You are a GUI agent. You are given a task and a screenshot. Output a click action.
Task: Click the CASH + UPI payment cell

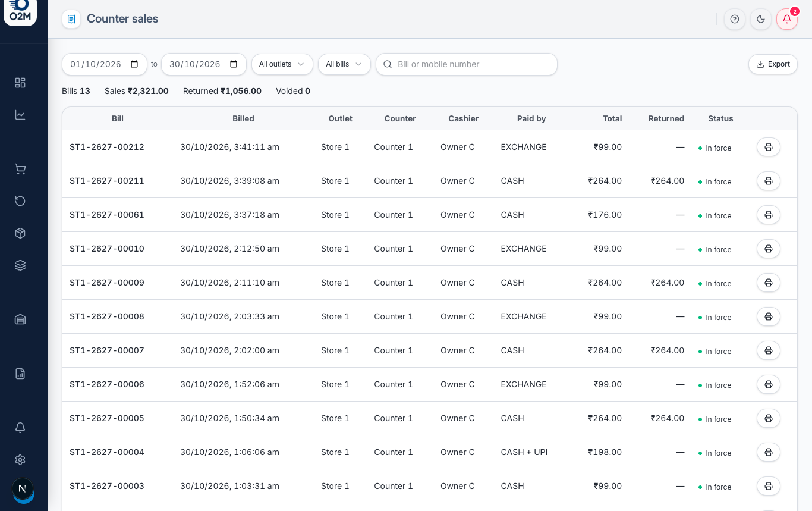pos(524,452)
